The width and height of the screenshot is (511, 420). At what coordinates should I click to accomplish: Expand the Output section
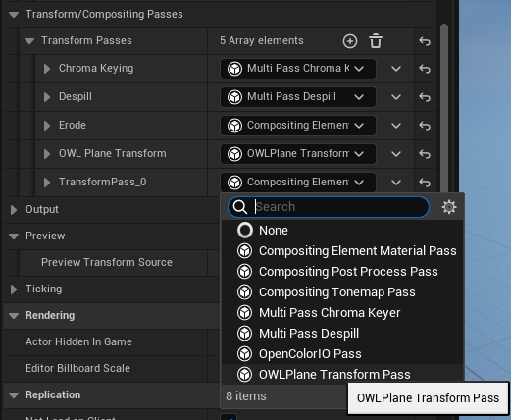(14, 210)
